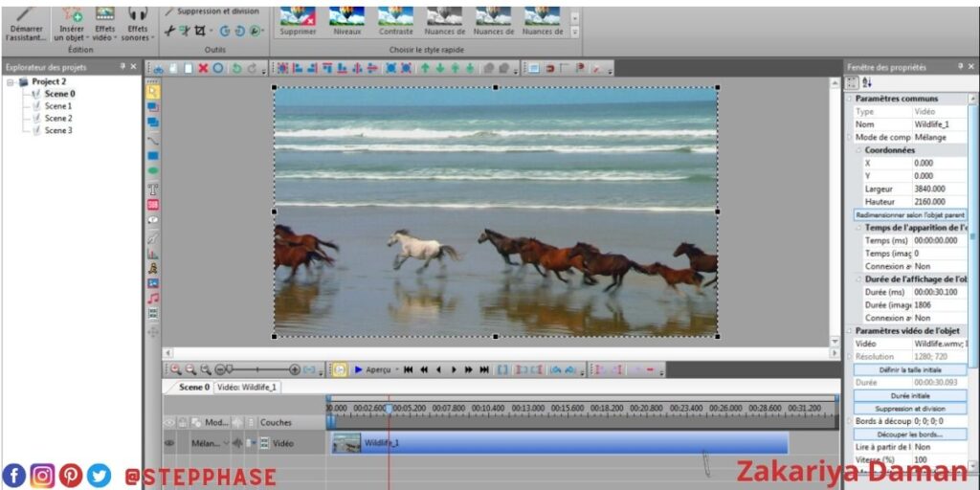Insert an audio object with the music note
The height and width of the screenshot is (490, 980).
[x=152, y=299]
